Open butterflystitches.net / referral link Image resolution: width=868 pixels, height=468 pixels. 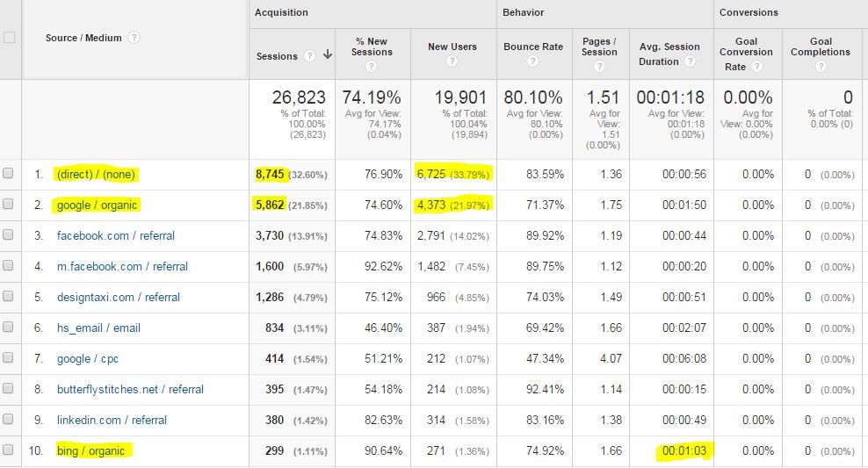pyautogui.click(x=130, y=389)
